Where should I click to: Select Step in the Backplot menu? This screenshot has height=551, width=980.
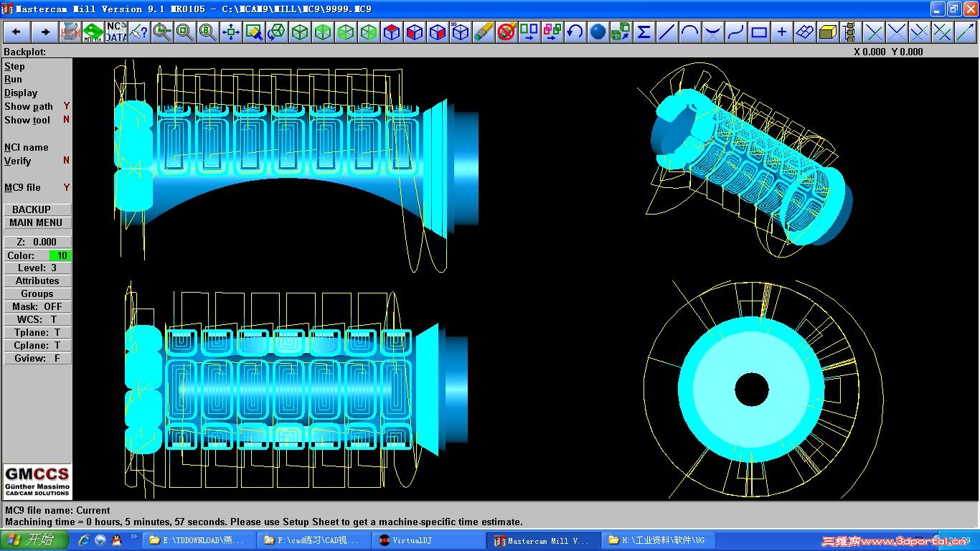tap(14, 66)
